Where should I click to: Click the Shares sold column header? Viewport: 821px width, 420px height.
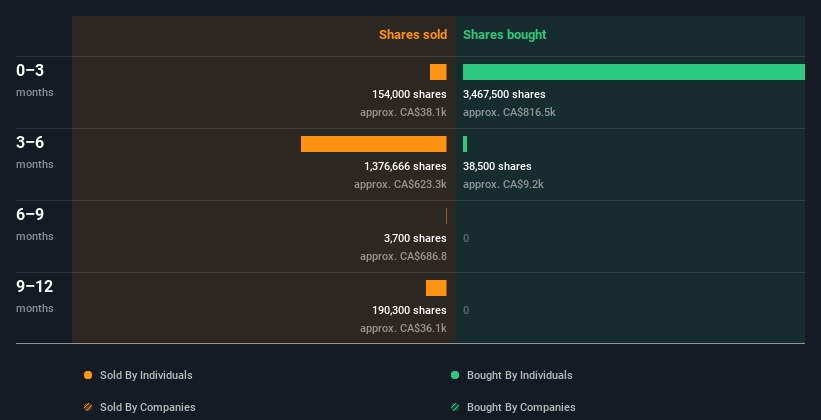click(x=413, y=35)
